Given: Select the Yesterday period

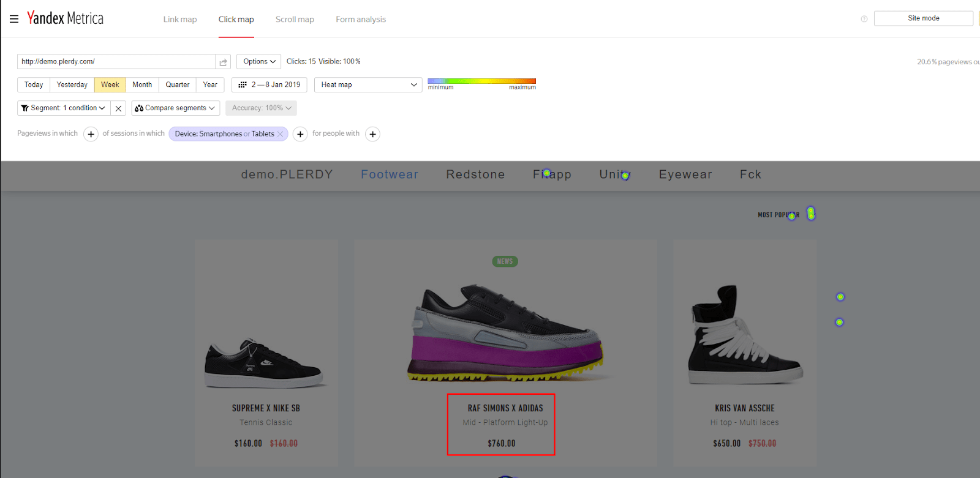Looking at the screenshot, I should click(72, 84).
